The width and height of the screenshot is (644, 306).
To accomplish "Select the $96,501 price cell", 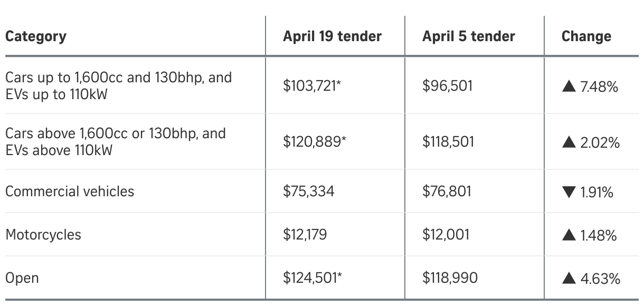I will coord(447,86).
